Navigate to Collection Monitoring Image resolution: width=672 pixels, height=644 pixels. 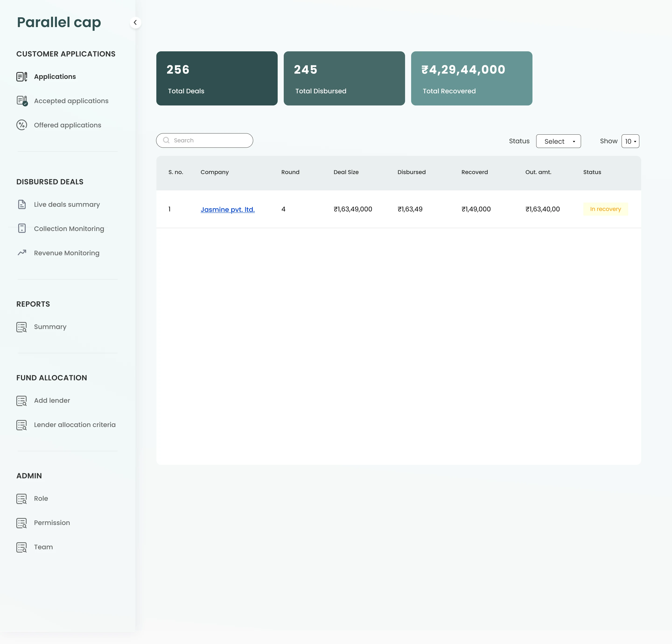pyautogui.click(x=69, y=229)
